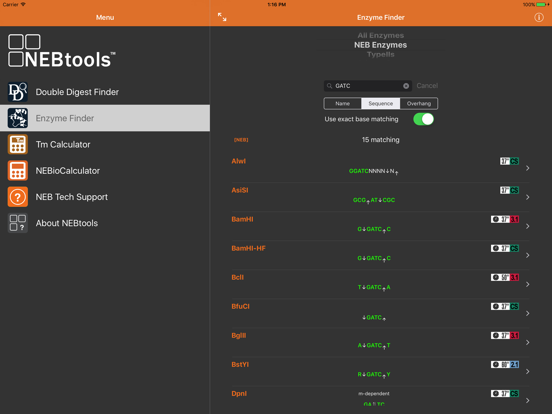Tap the NEBtools logo
The image size is (552, 414).
click(62, 51)
